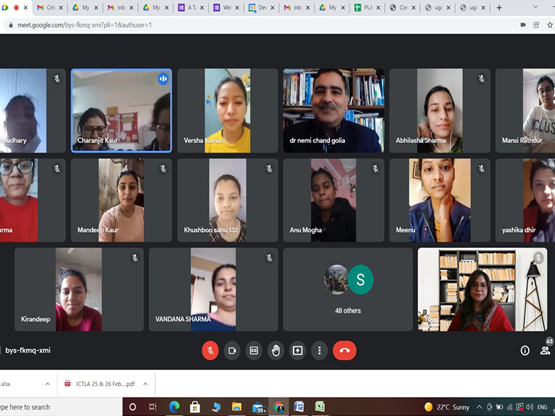Click ENG language indicator
555x416 pixels.
click(x=542, y=407)
